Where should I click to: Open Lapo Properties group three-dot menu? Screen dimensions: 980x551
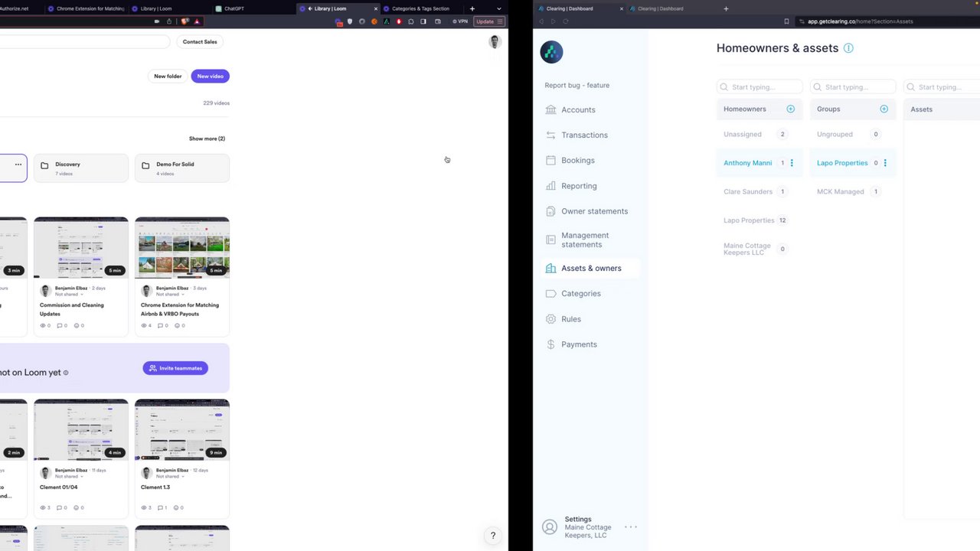tap(885, 163)
